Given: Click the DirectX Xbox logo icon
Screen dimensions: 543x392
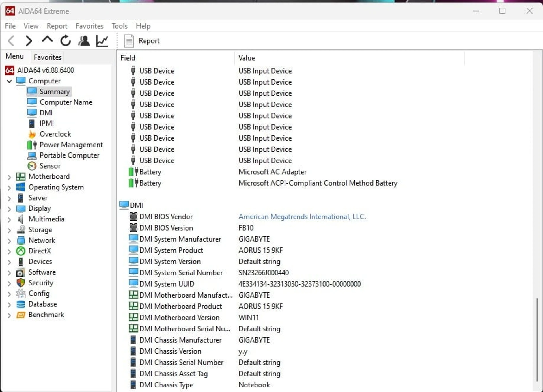Looking at the screenshot, I should [x=21, y=251].
